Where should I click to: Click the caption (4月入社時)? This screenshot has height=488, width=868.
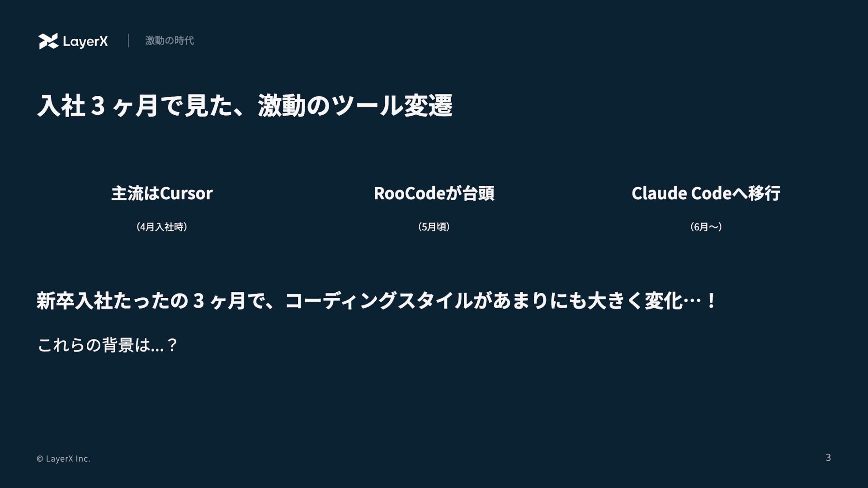click(x=162, y=227)
